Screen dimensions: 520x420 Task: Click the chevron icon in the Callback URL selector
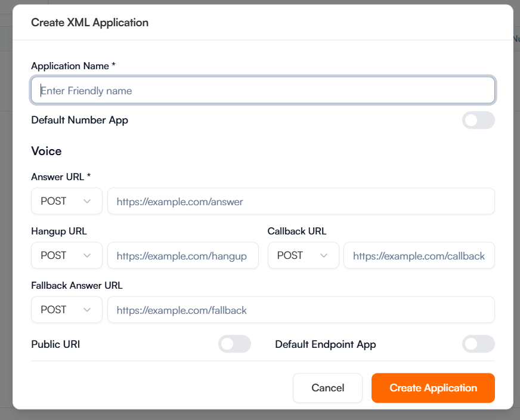pos(324,255)
